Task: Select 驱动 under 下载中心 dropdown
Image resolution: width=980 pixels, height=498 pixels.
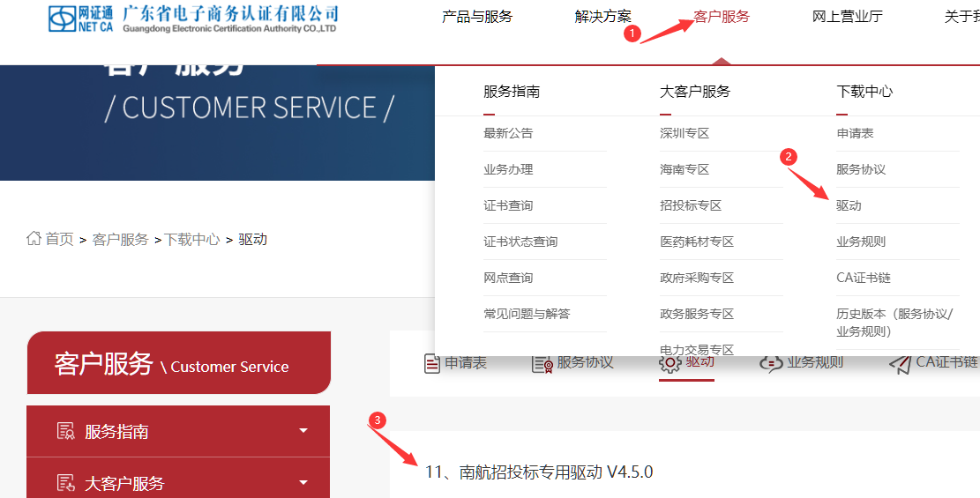Action: (849, 205)
